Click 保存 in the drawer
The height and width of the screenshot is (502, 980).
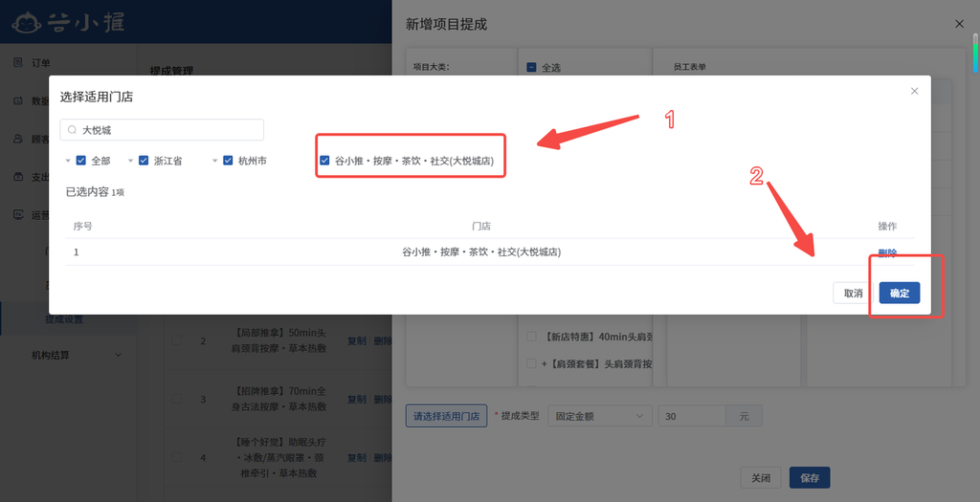810,478
